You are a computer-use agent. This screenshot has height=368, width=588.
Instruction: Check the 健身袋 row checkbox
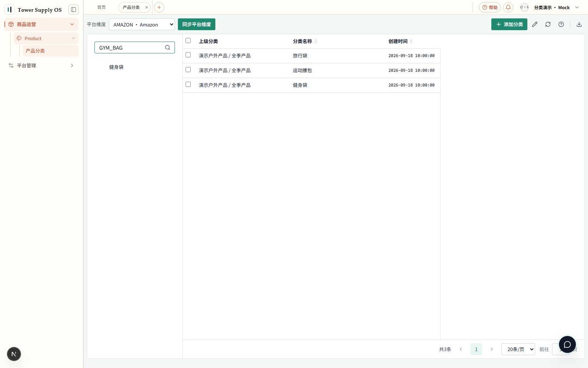pos(188,84)
